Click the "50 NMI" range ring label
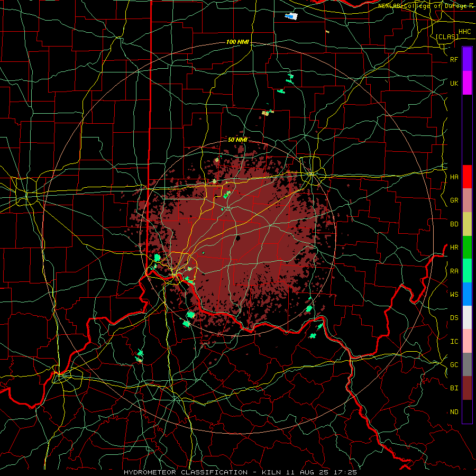The height and width of the screenshot is (476, 476). coord(237,140)
